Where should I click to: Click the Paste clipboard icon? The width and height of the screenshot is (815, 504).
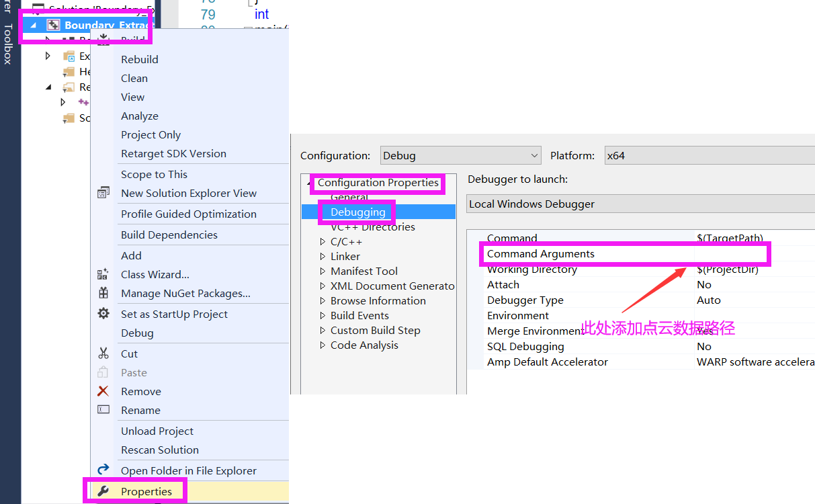[103, 372]
